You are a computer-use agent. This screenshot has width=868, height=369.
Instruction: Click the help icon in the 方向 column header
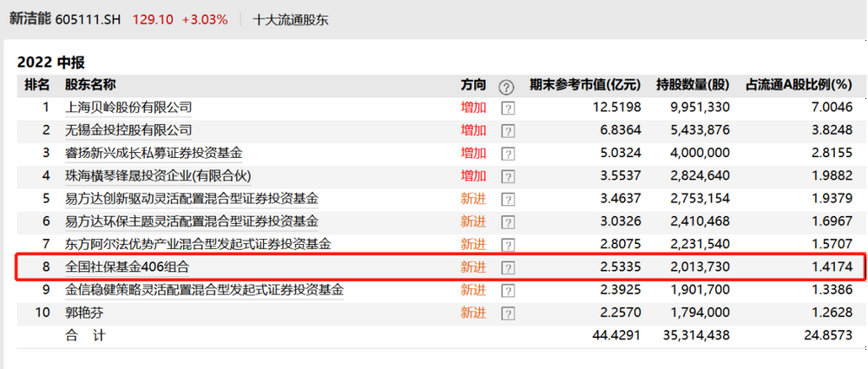[x=506, y=87]
